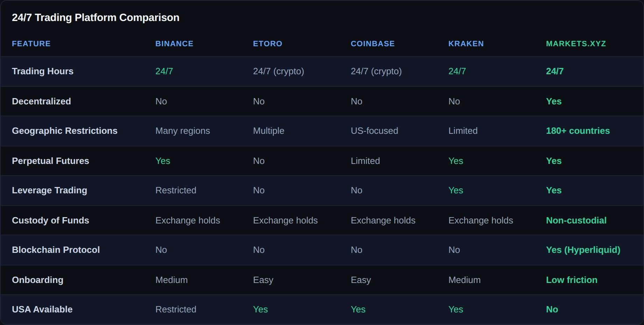Select the BINANCE column header

(x=174, y=44)
